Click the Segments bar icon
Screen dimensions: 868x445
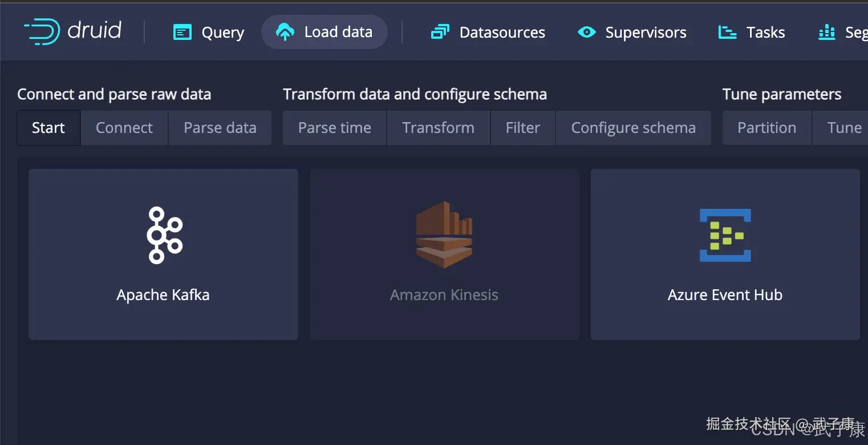click(826, 33)
